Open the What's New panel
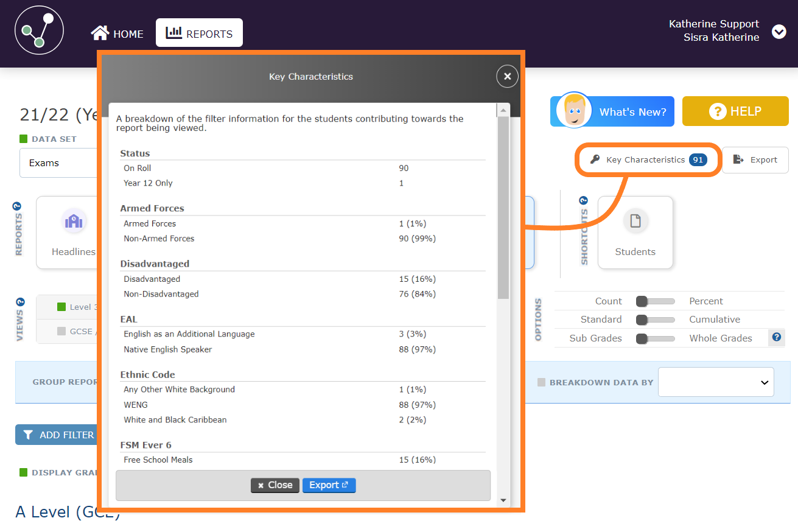The image size is (798, 532). 612,111
